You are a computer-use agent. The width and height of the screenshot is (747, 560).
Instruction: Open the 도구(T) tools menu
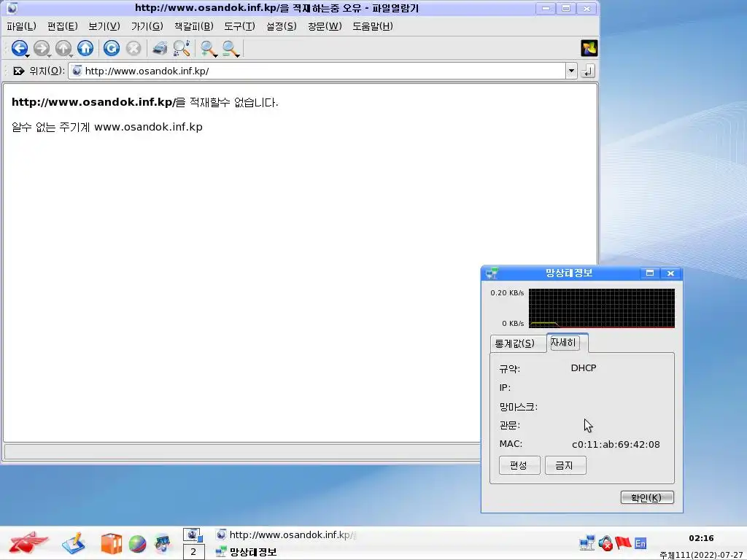point(239,26)
